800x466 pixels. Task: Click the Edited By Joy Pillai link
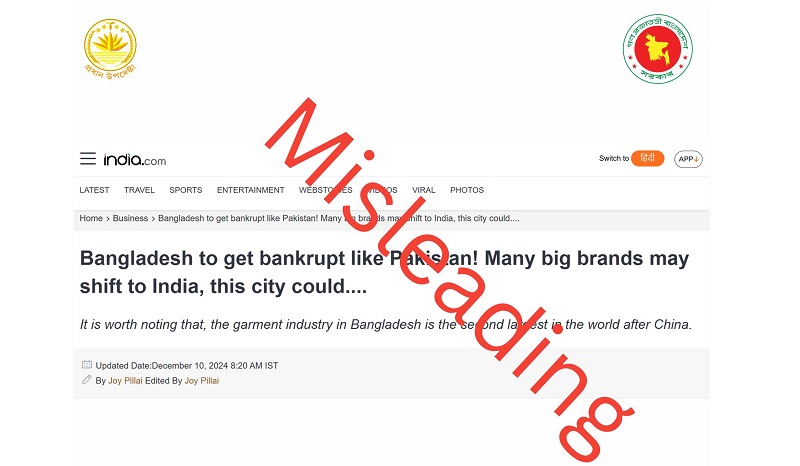pyautogui.click(x=202, y=381)
